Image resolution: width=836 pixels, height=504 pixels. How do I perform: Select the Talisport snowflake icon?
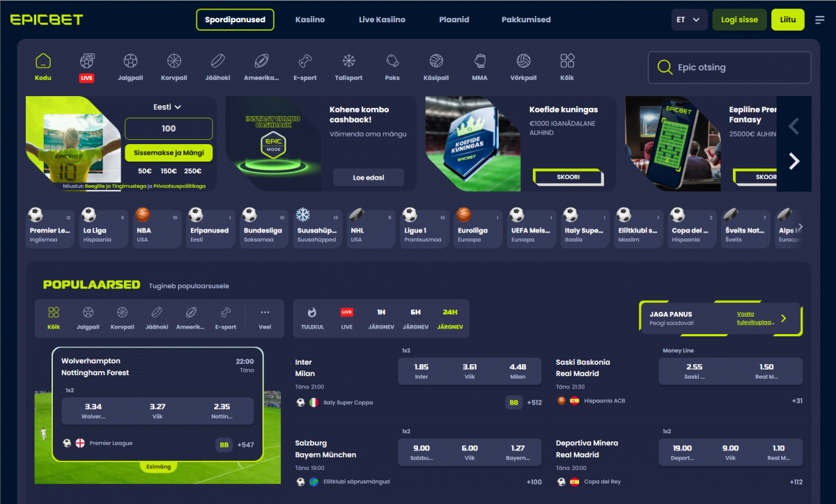(x=348, y=67)
